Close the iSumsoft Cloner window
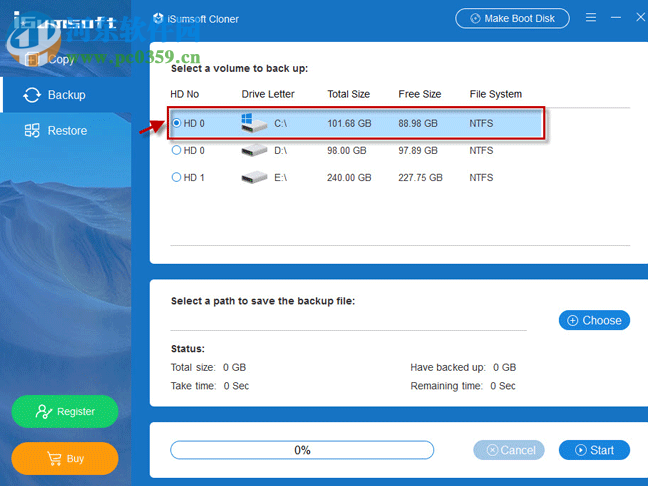The image size is (648, 486). coord(640,17)
